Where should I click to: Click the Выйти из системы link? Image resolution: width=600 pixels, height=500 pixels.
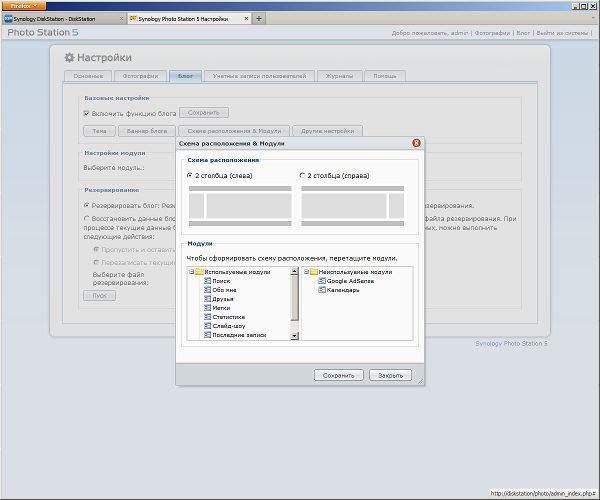[x=562, y=33]
